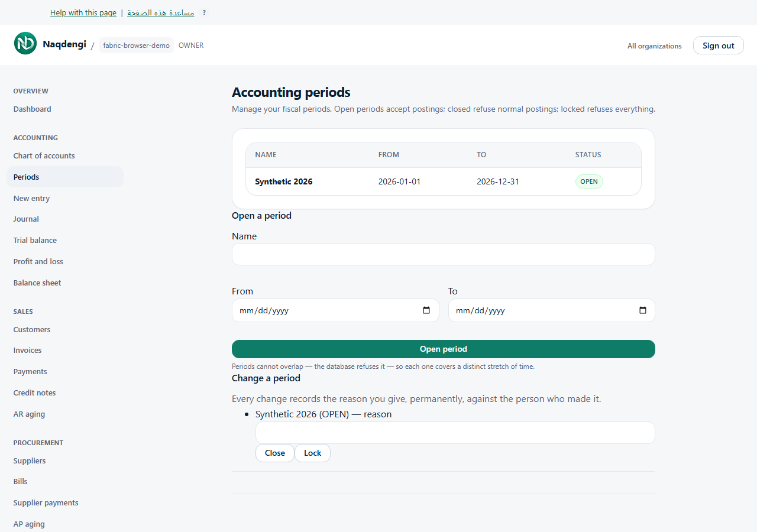This screenshot has height=532, width=757.
Task: Open the Balance sheet report
Action: tap(37, 283)
